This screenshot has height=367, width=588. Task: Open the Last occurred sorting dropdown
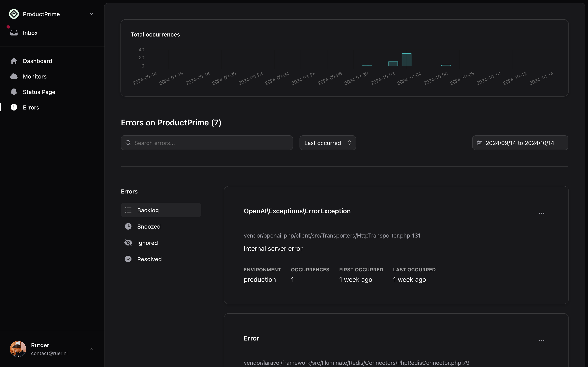(327, 143)
